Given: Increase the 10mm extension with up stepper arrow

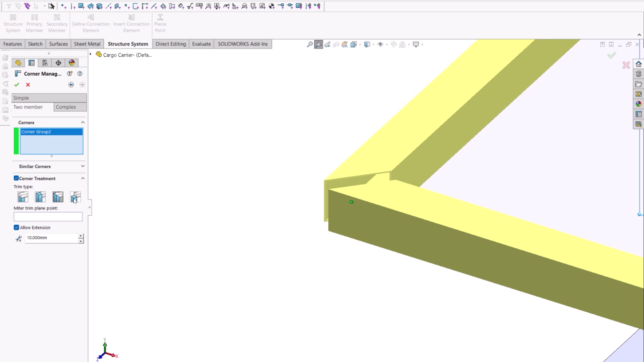Looking at the screenshot, I should click(80, 236).
